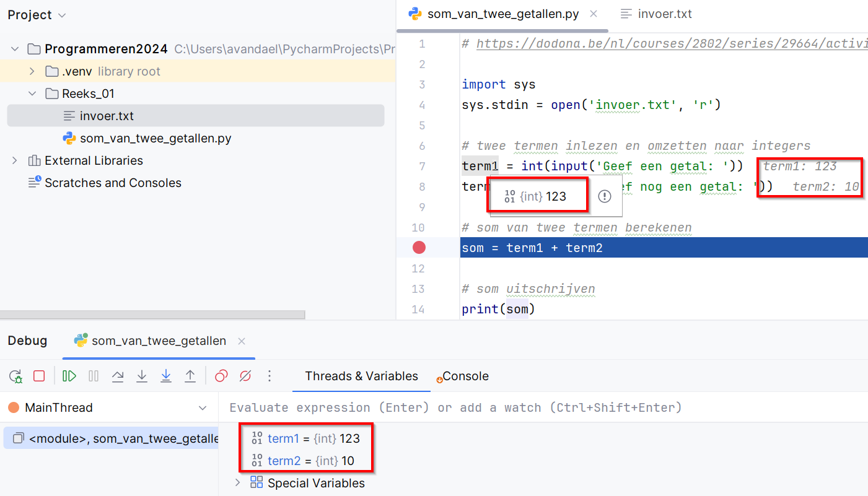Step over the current line

click(x=118, y=376)
